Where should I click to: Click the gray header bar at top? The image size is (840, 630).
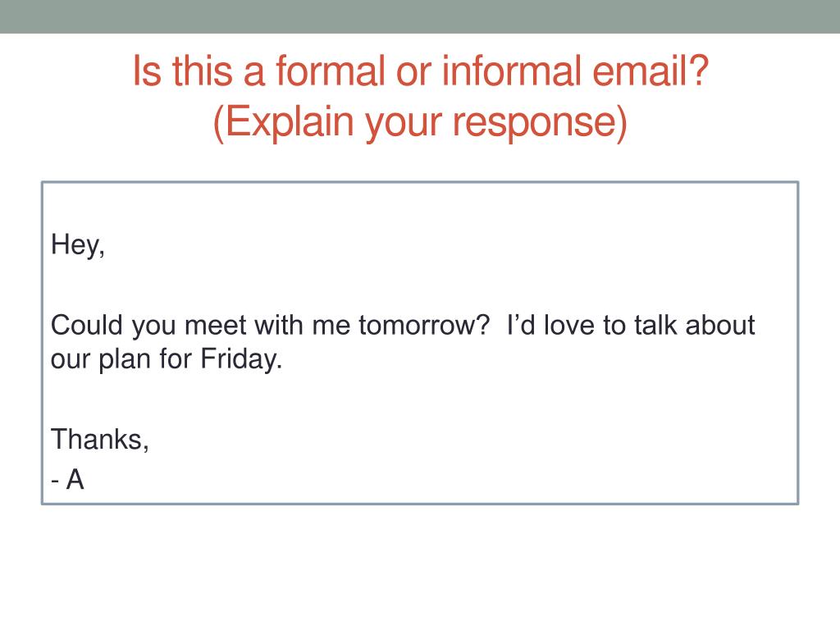coord(420,16)
